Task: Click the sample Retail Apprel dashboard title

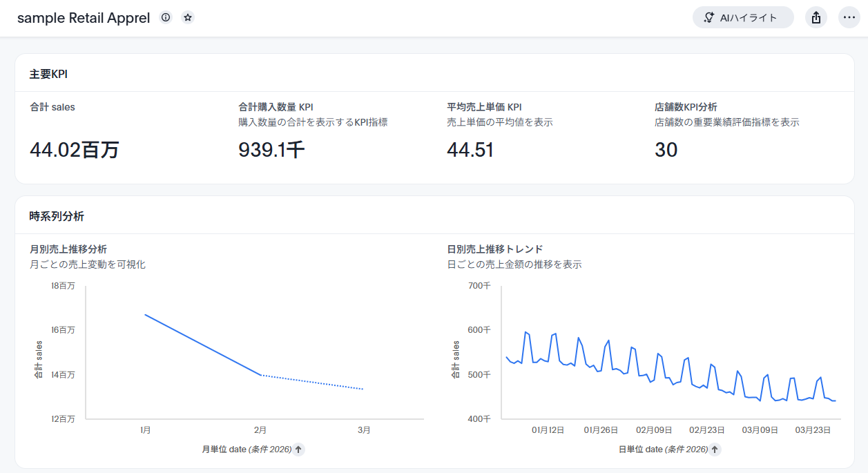Action: click(84, 19)
